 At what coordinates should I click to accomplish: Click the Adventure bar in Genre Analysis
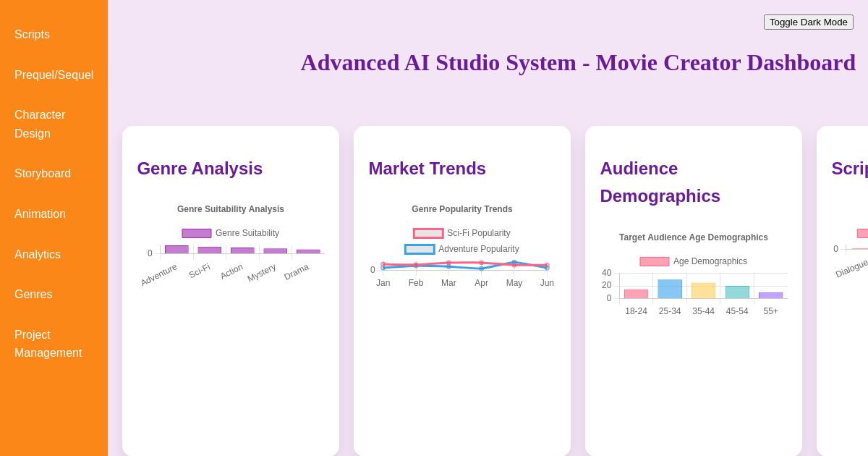click(176, 249)
